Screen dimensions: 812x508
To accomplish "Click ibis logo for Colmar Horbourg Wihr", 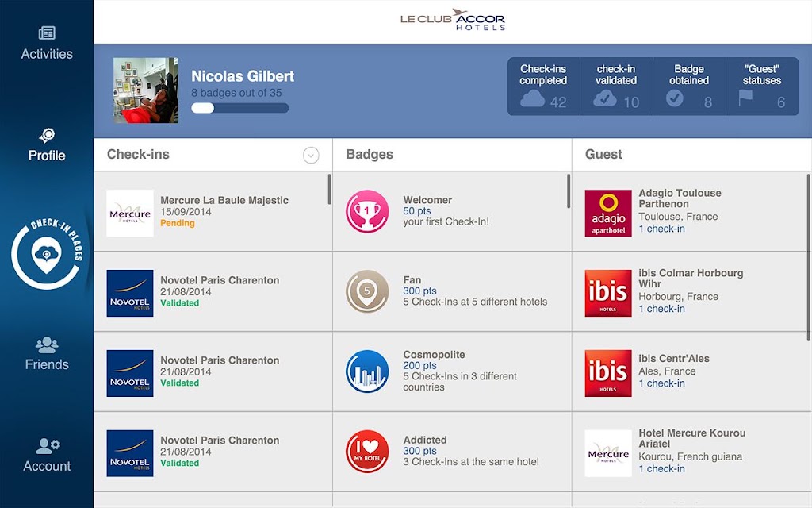I will (x=608, y=293).
